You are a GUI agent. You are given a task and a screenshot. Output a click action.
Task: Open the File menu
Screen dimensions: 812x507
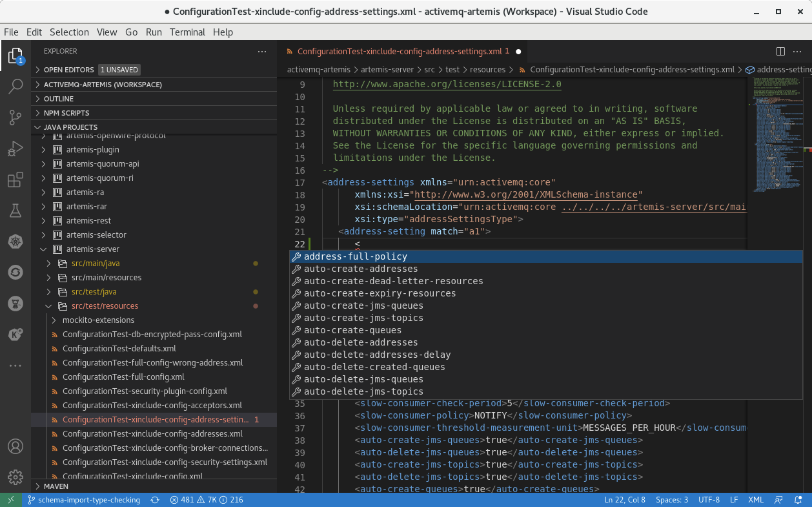(x=11, y=32)
